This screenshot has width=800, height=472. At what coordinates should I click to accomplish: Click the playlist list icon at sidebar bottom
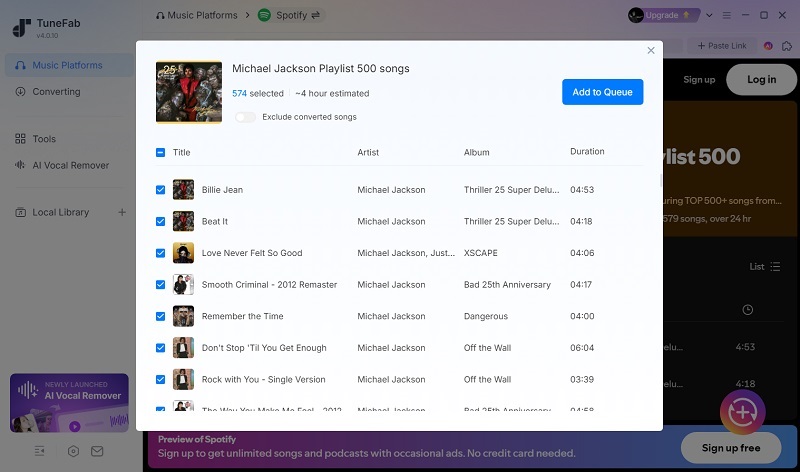point(40,451)
